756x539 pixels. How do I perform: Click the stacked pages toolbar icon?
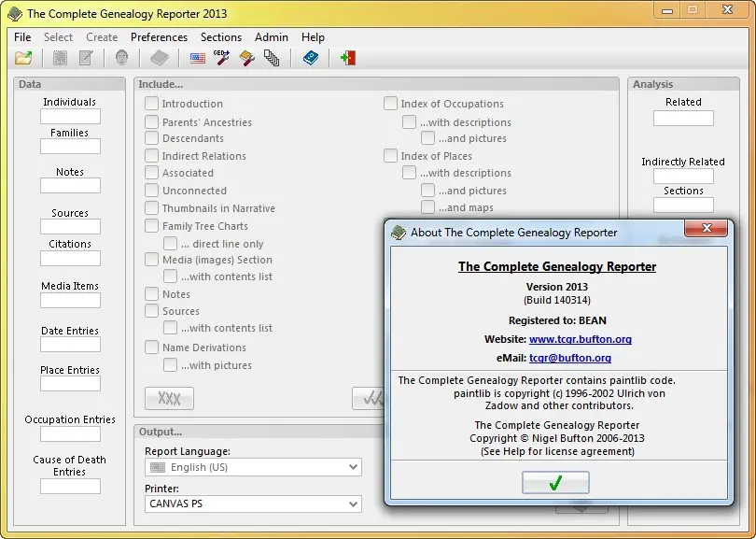[272, 59]
